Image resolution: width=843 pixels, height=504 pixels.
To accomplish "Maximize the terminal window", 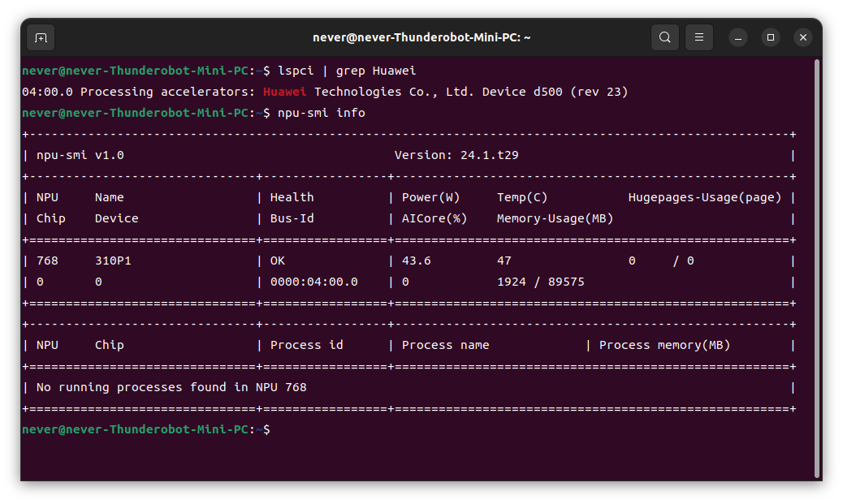I will [x=771, y=37].
